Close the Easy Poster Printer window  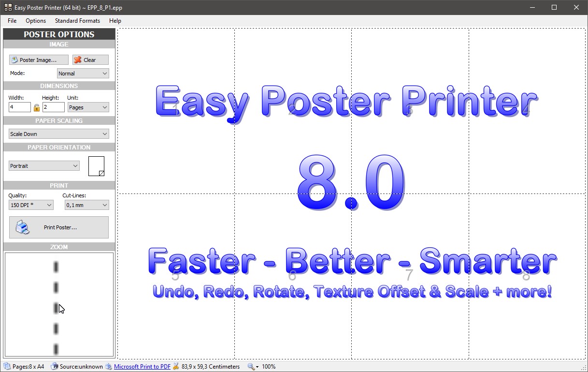576,7
